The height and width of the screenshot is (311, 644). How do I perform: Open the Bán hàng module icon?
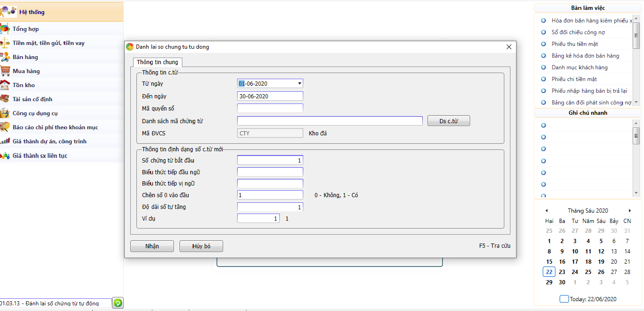coord(5,57)
